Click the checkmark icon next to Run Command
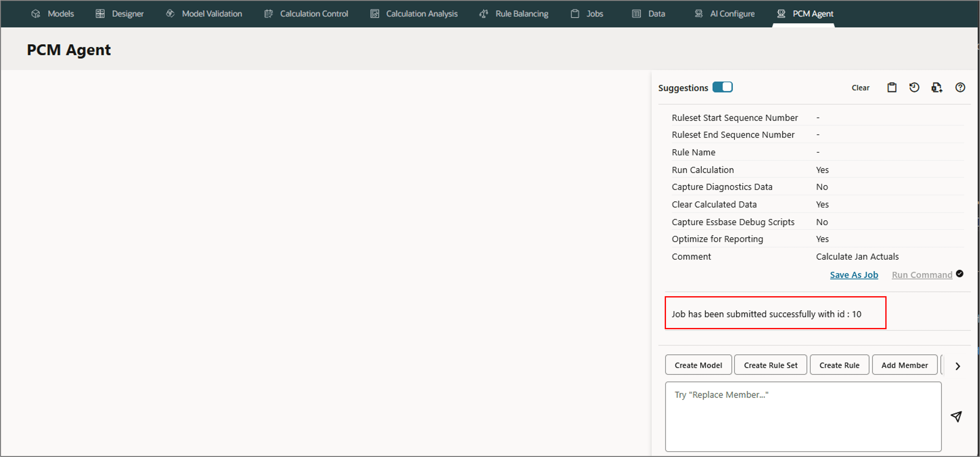The image size is (980, 457). (959, 274)
